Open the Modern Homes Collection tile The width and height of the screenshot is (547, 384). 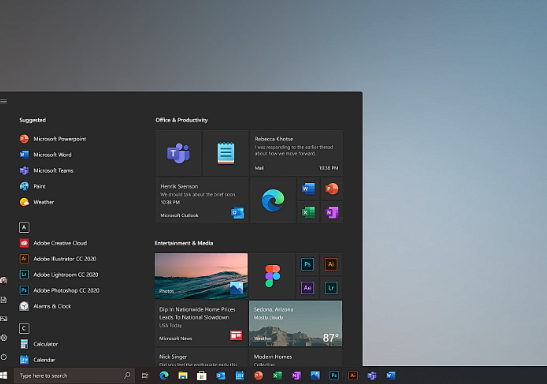point(295,357)
